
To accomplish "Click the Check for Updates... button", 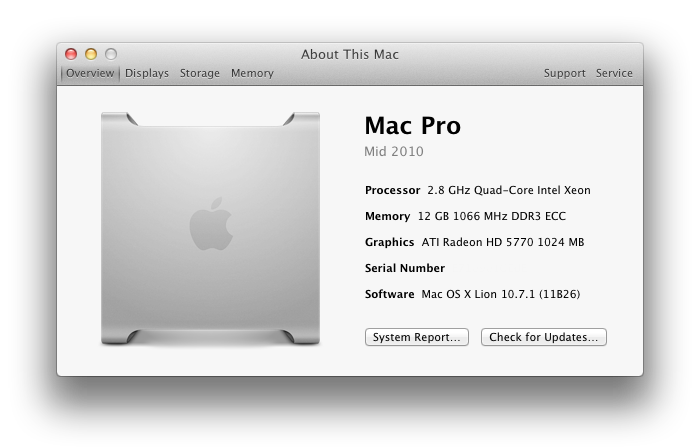I will (543, 337).
